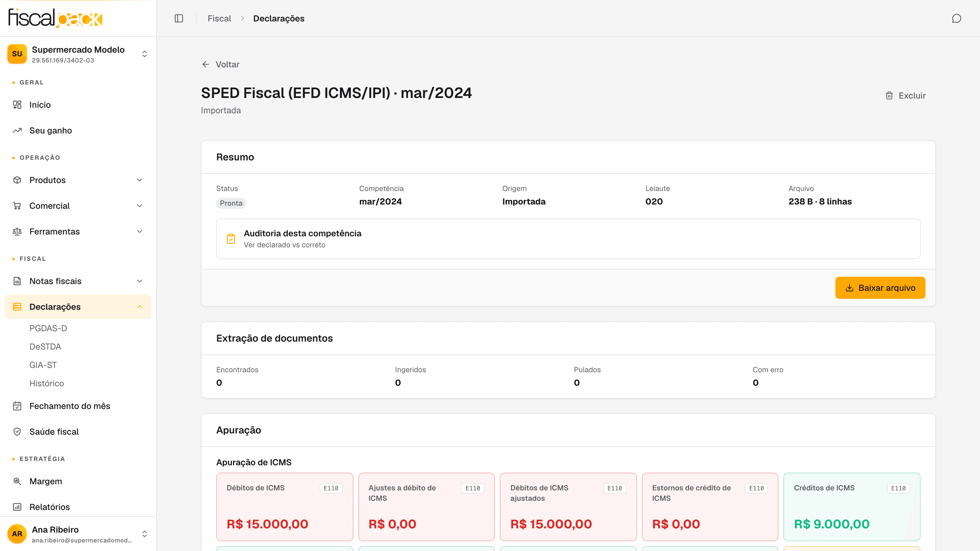
Task: Select the Estornos de crédito de ICMS card
Action: pyautogui.click(x=710, y=507)
